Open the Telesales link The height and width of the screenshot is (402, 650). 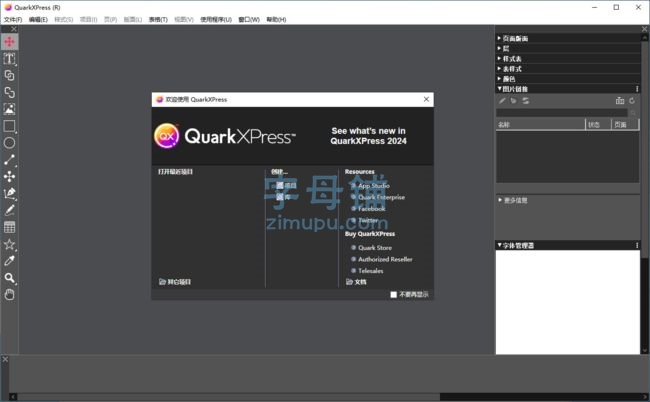click(x=371, y=271)
